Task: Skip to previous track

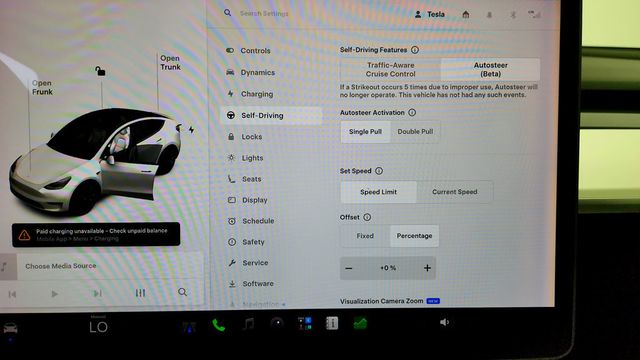Action: point(12,294)
